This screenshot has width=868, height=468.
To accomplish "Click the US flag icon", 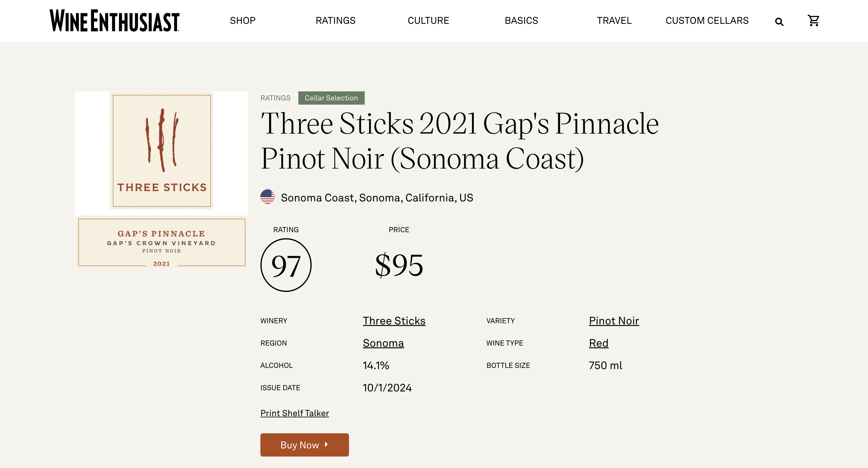I will (268, 197).
